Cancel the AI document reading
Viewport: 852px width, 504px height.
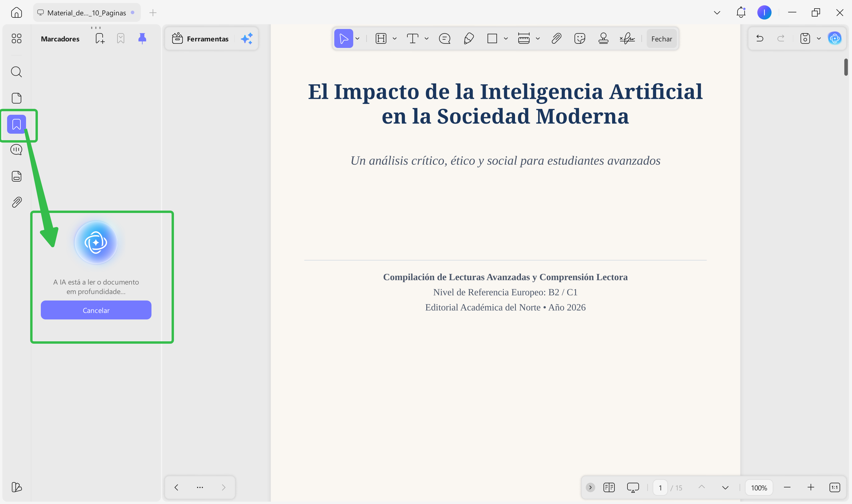(x=96, y=310)
